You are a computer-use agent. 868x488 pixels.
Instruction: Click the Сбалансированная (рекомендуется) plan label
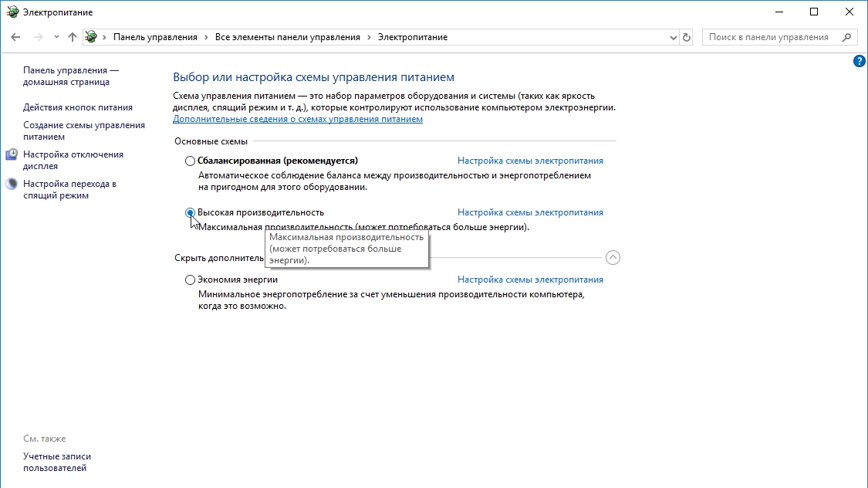tap(277, 161)
